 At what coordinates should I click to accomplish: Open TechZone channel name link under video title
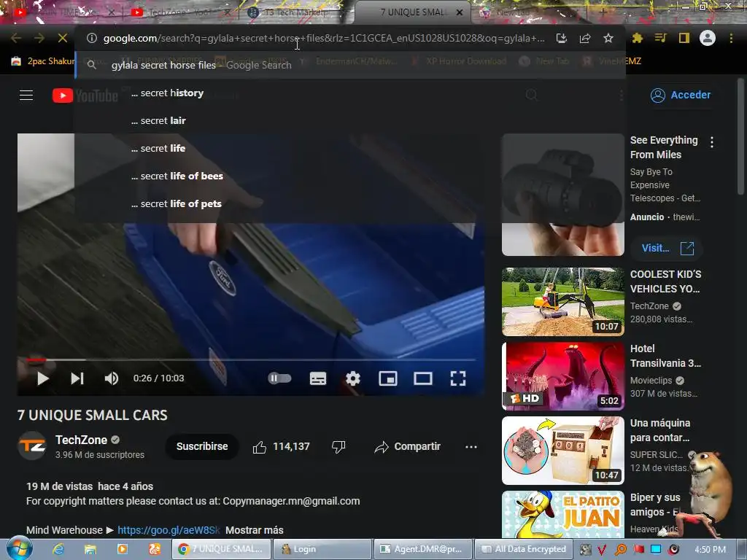(81, 440)
